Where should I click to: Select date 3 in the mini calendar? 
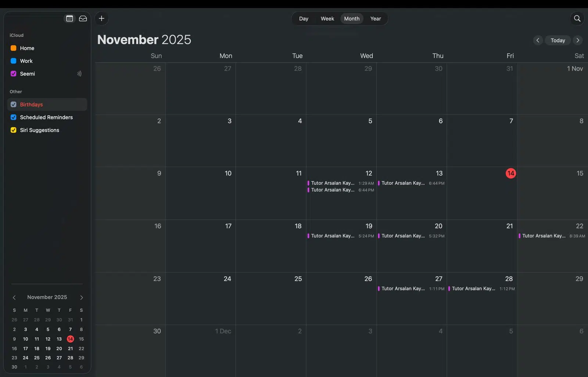tap(25, 330)
